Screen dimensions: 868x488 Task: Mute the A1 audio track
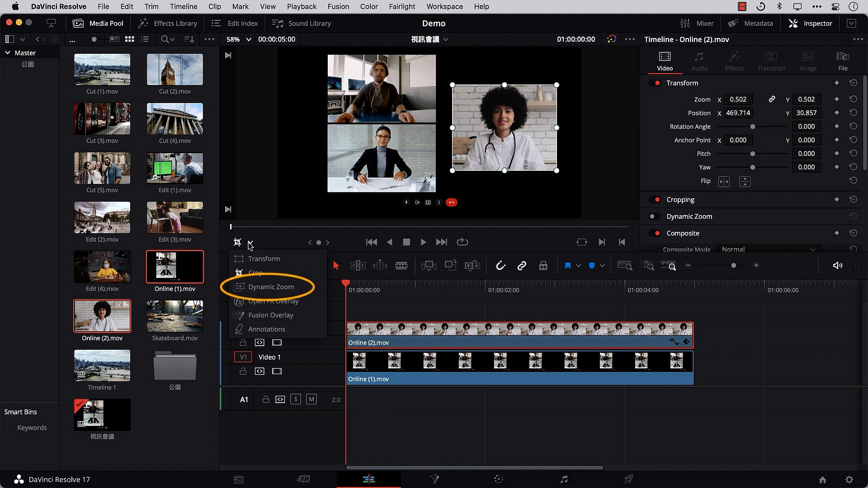pos(311,399)
